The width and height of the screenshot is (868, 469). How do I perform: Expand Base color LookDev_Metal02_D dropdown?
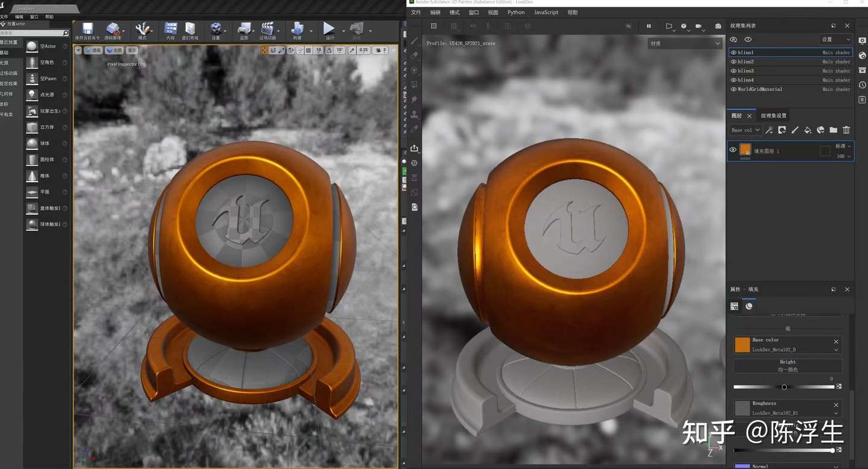pyautogui.click(x=836, y=350)
